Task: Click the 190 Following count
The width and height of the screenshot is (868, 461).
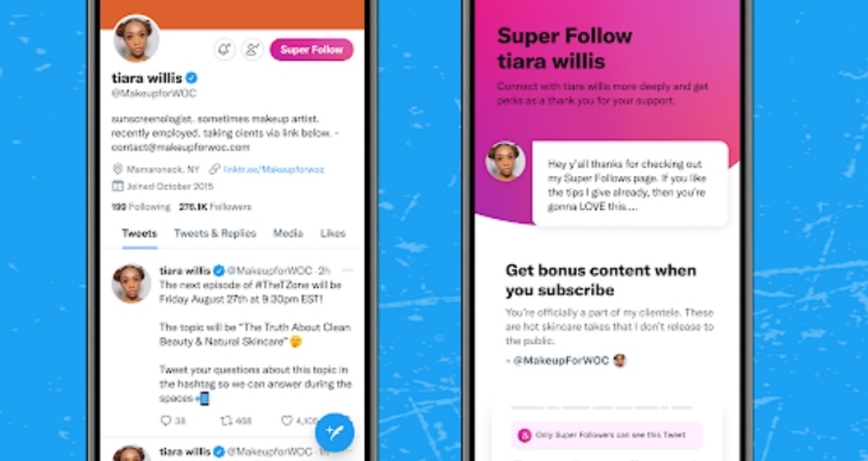Action: 140,207
